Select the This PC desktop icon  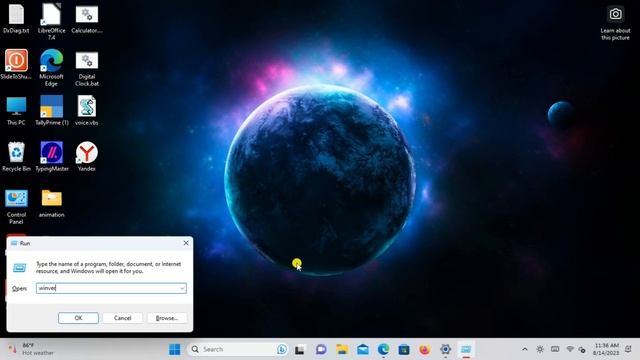pos(16,111)
